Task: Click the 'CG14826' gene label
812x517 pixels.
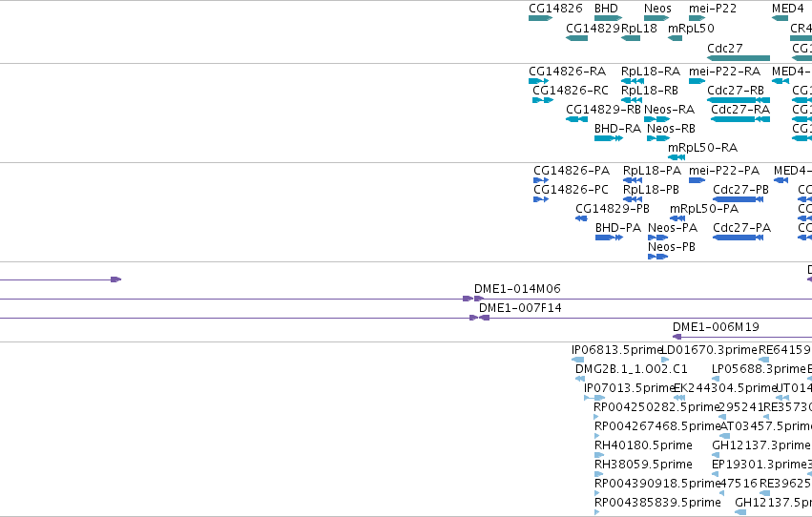Action: (x=555, y=9)
